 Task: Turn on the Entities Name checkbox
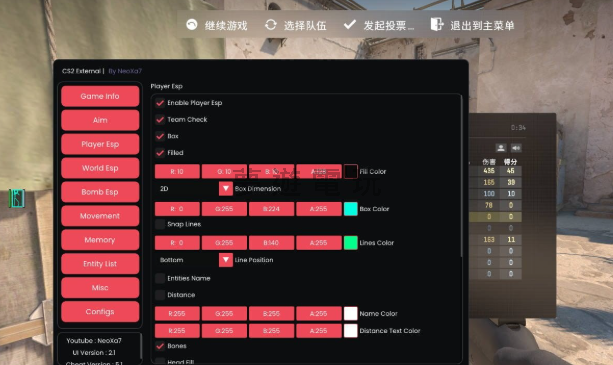(x=160, y=278)
